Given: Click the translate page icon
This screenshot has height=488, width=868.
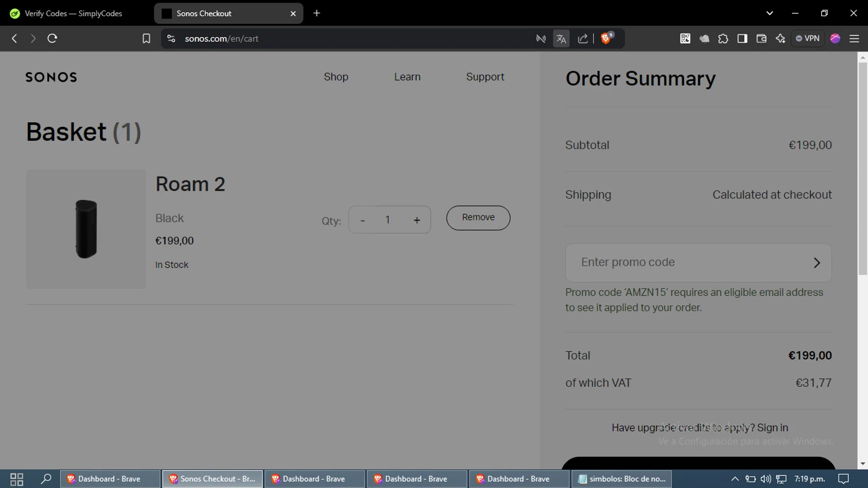Looking at the screenshot, I should pyautogui.click(x=561, y=39).
